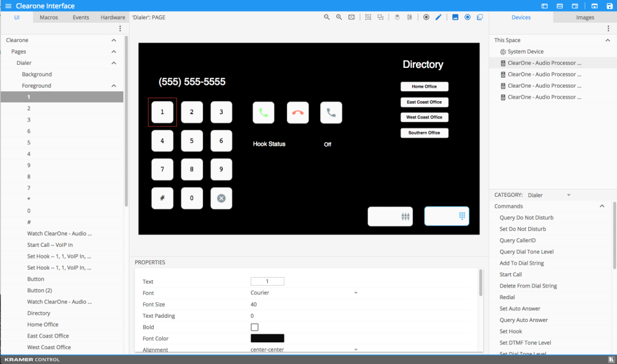The image size is (617, 364).
Task: Click the left tree panel scrollbar
Action: (126, 121)
